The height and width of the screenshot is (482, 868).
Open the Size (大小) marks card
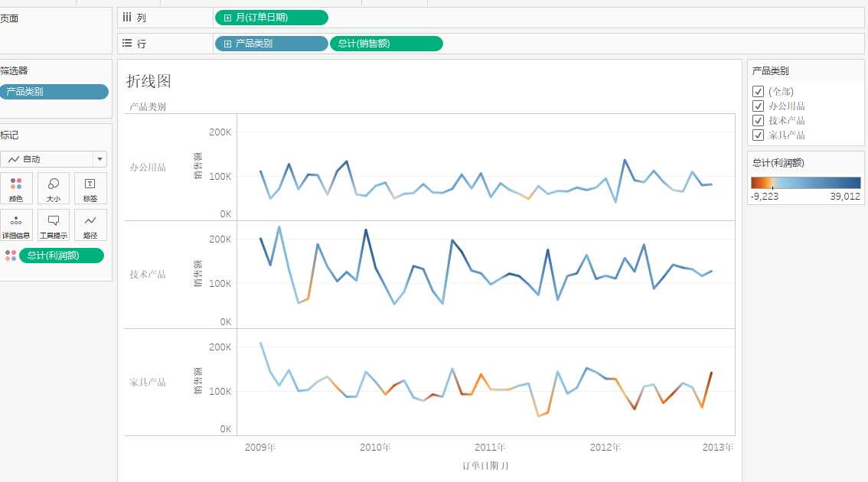point(53,188)
